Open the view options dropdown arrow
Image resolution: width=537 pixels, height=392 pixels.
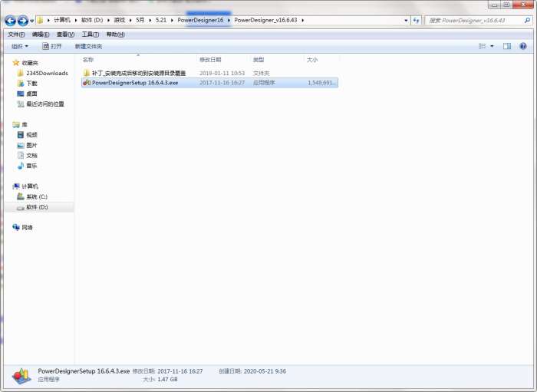493,46
